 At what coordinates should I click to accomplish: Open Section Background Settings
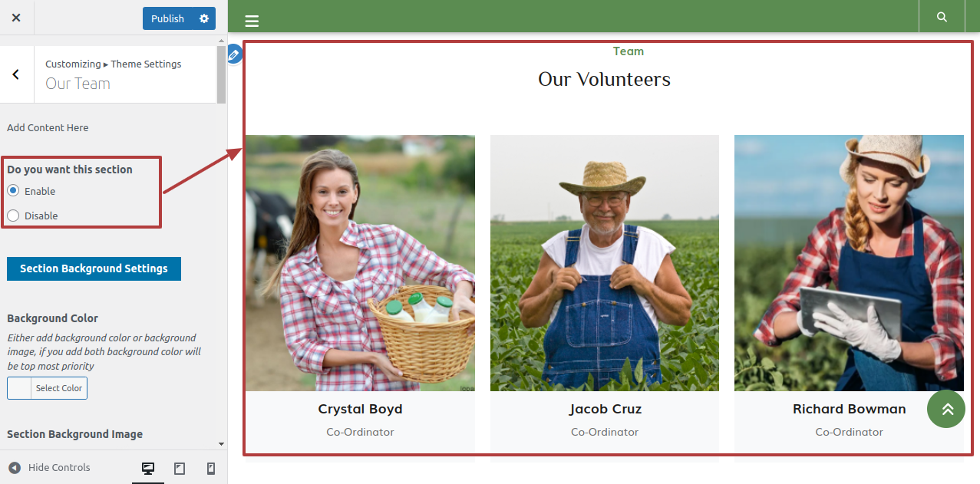[94, 268]
